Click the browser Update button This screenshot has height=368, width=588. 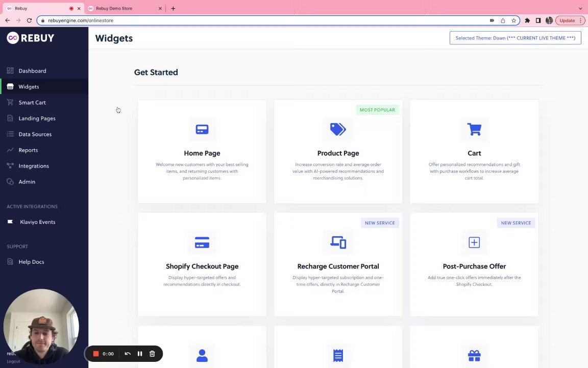(x=570, y=20)
